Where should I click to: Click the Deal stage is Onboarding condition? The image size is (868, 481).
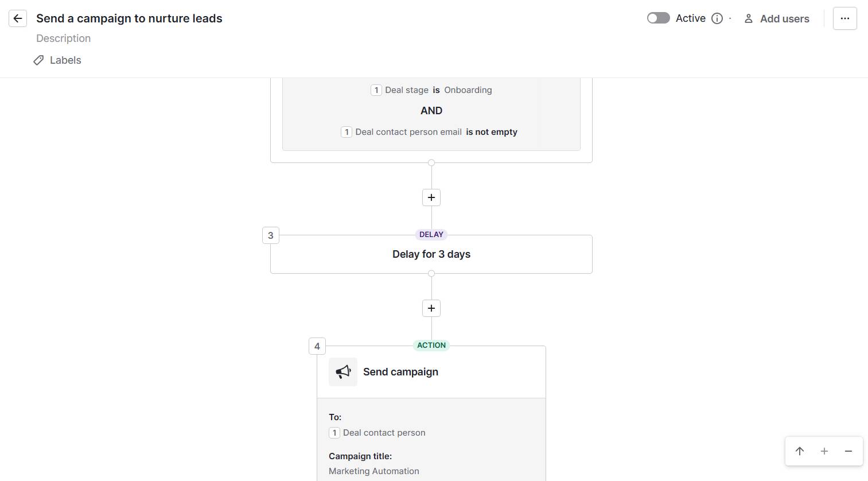pyautogui.click(x=431, y=90)
